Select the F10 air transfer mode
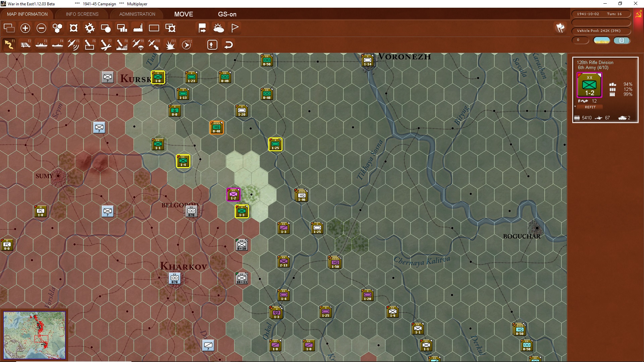 154,45
